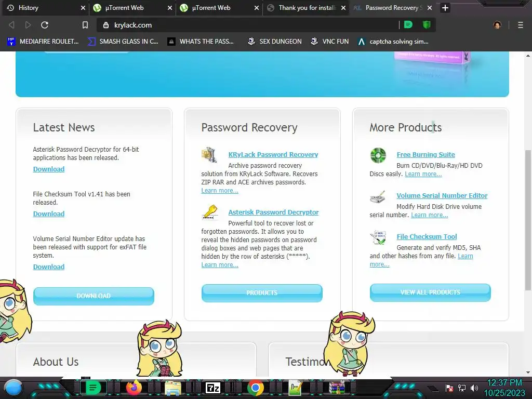Open the MEDIAFIRE ROULET... bookmark
This screenshot has width=532, height=399.
pos(43,42)
